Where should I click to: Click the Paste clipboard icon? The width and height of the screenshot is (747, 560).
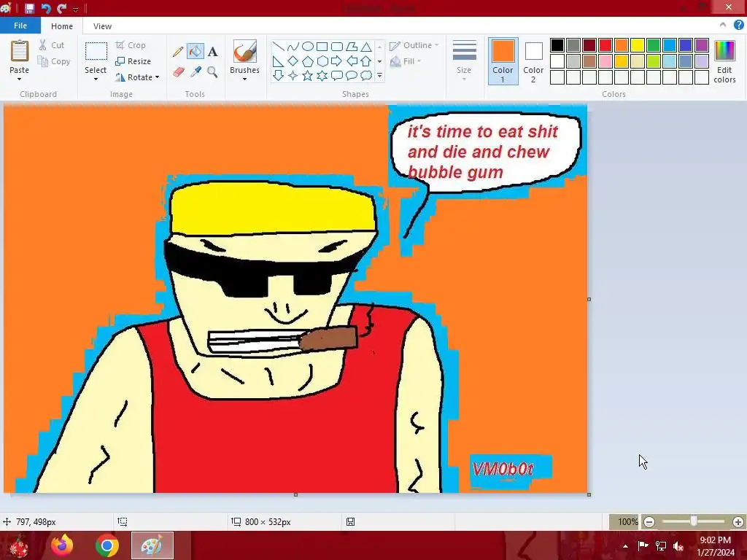20,50
